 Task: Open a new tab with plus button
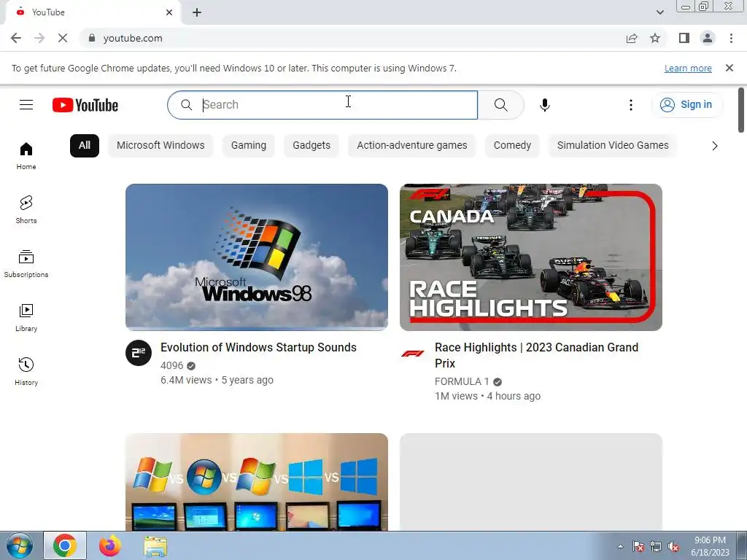coord(197,12)
